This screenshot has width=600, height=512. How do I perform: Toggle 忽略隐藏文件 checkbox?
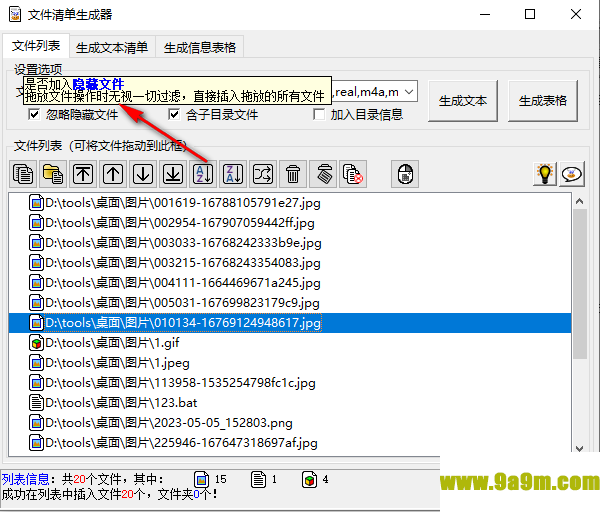34,114
